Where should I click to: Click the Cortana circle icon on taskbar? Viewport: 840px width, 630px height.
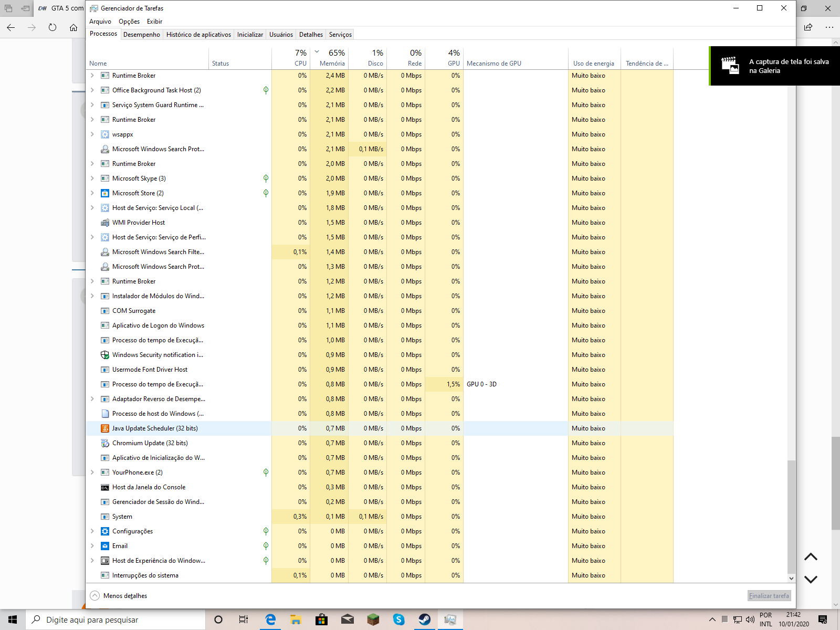tap(218, 619)
